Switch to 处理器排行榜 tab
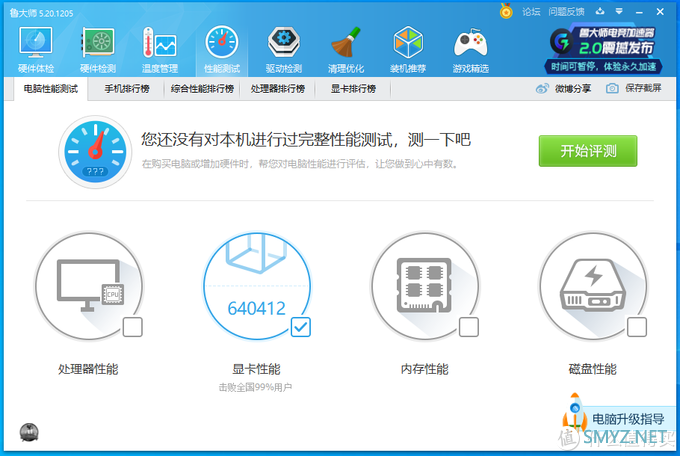This screenshot has width=680, height=456. (278, 89)
